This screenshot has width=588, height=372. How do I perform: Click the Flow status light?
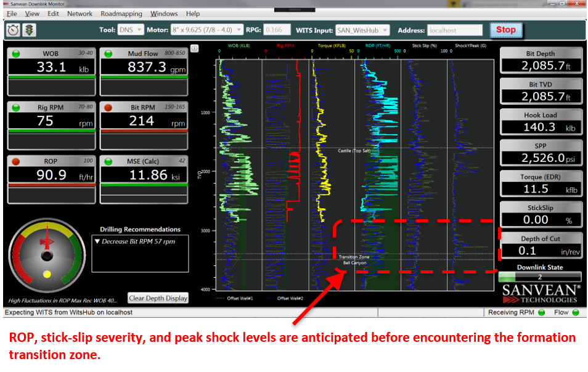click(576, 312)
